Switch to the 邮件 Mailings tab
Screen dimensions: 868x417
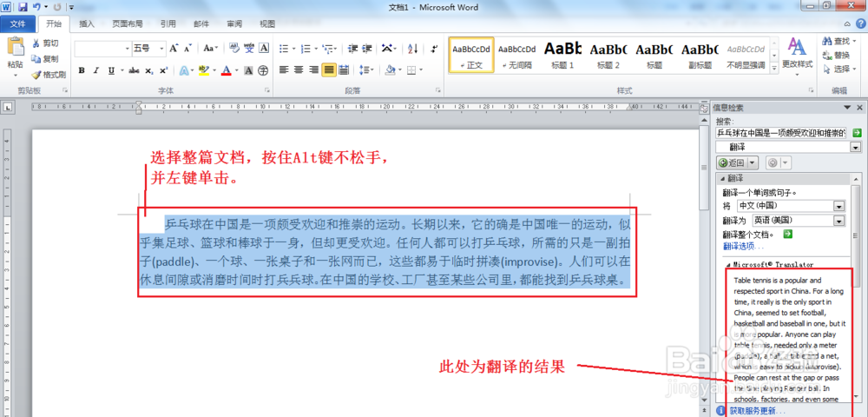[201, 23]
